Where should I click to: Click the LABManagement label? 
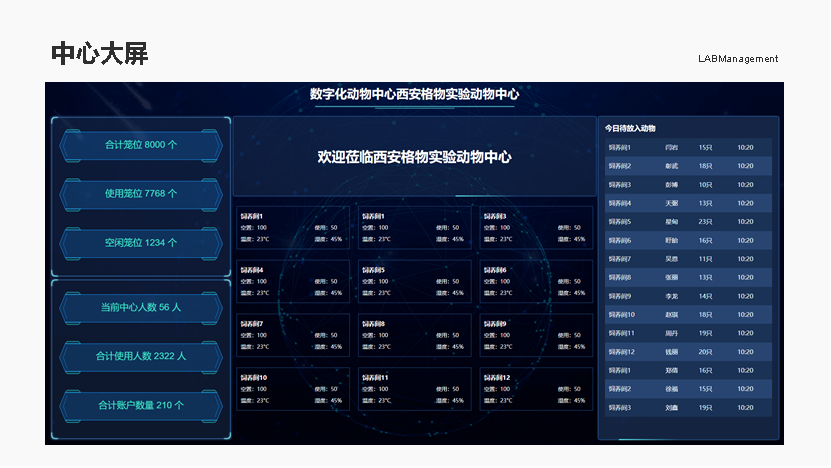click(737, 59)
